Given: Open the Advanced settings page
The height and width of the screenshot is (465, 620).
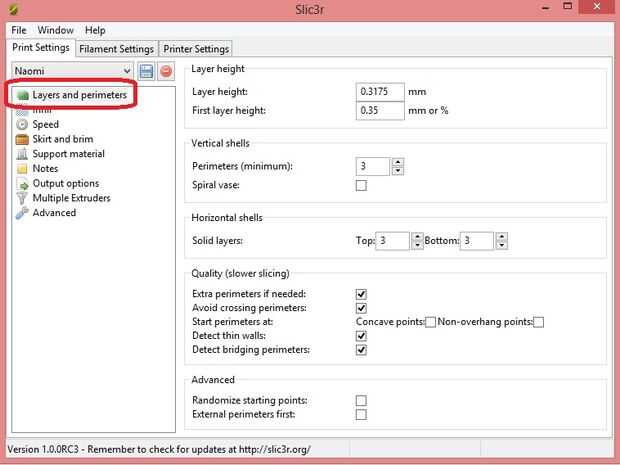Looking at the screenshot, I should pyautogui.click(x=54, y=213).
